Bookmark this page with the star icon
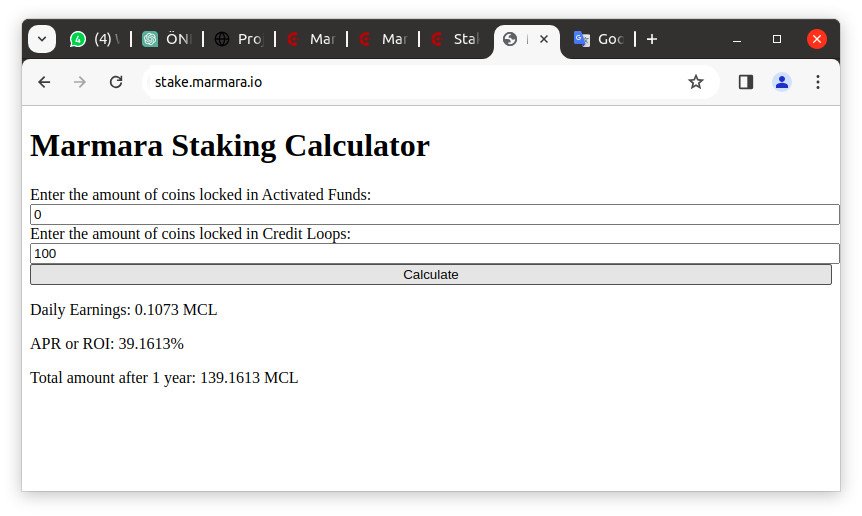The width and height of the screenshot is (862, 516). point(696,82)
